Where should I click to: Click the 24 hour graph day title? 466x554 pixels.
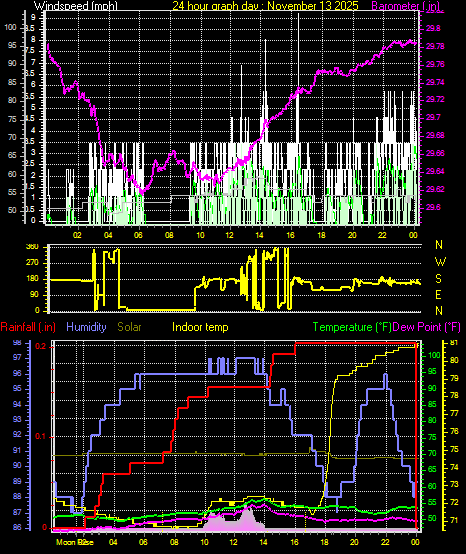click(265, 5)
